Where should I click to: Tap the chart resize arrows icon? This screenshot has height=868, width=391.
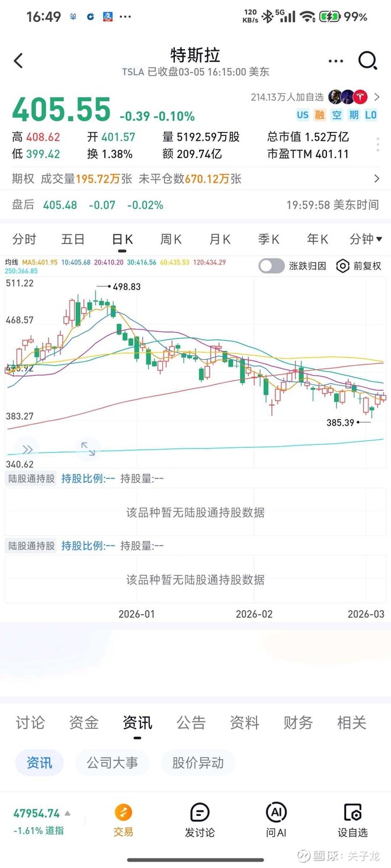pyautogui.click(x=88, y=448)
